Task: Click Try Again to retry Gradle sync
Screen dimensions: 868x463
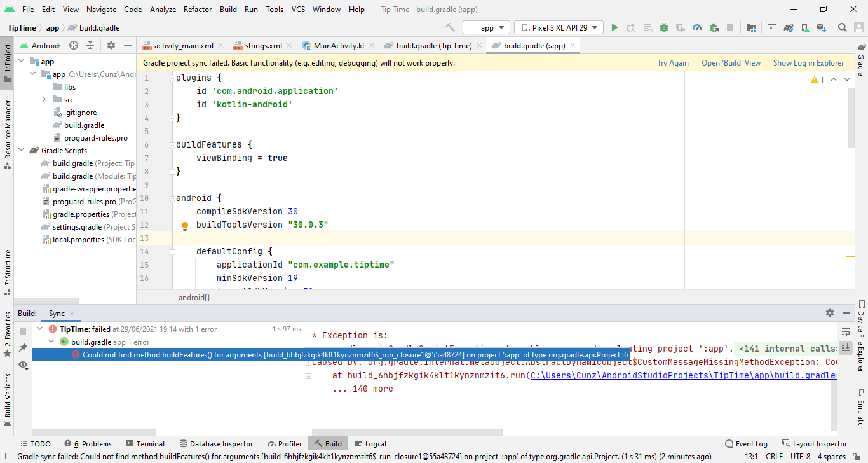Action: 673,63
